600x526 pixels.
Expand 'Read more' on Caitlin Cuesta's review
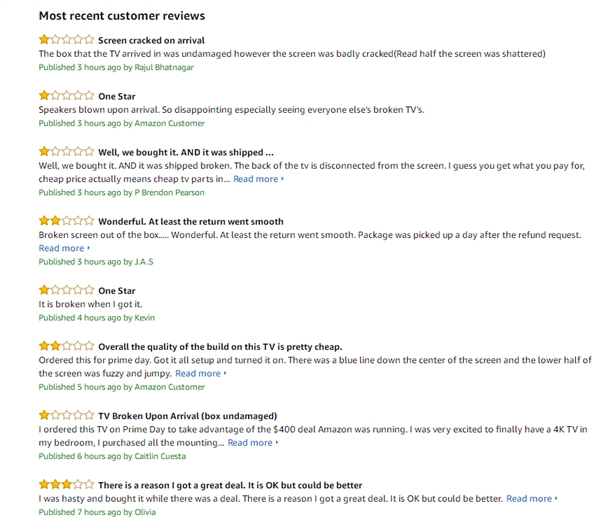pos(252,442)
